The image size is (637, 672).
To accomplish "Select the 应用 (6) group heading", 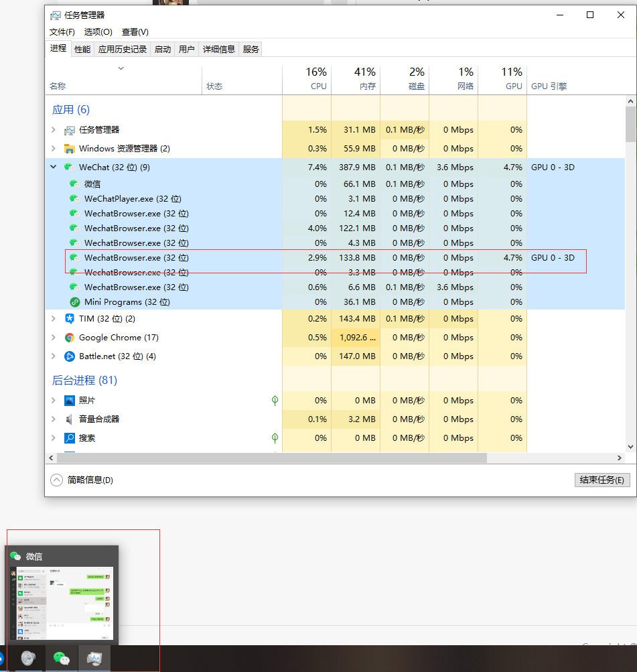I will tap(71, 110).
